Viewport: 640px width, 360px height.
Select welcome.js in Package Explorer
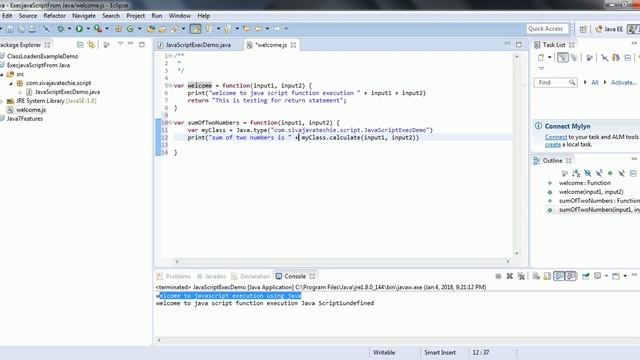pyautogui.click(x=31, y=110)
